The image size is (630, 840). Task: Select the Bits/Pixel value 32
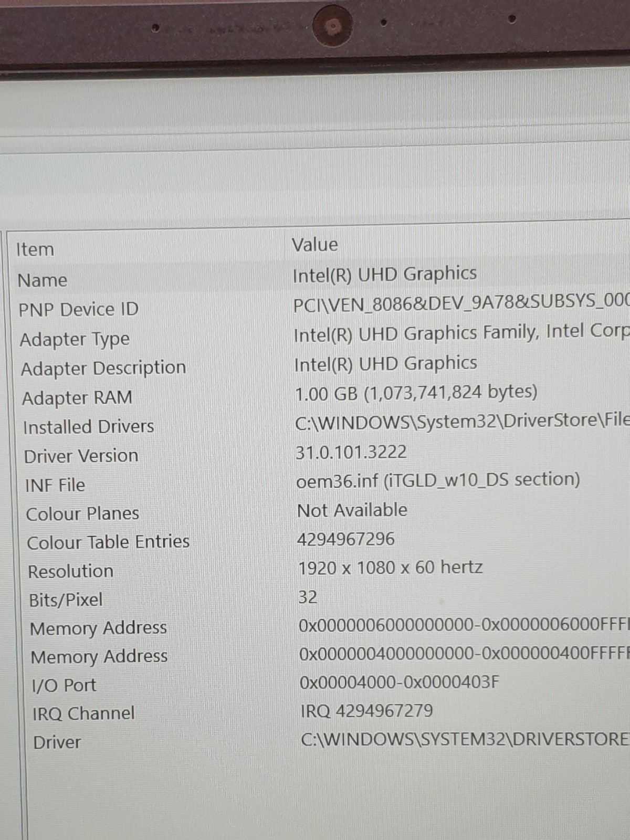[x=308, y=597]
